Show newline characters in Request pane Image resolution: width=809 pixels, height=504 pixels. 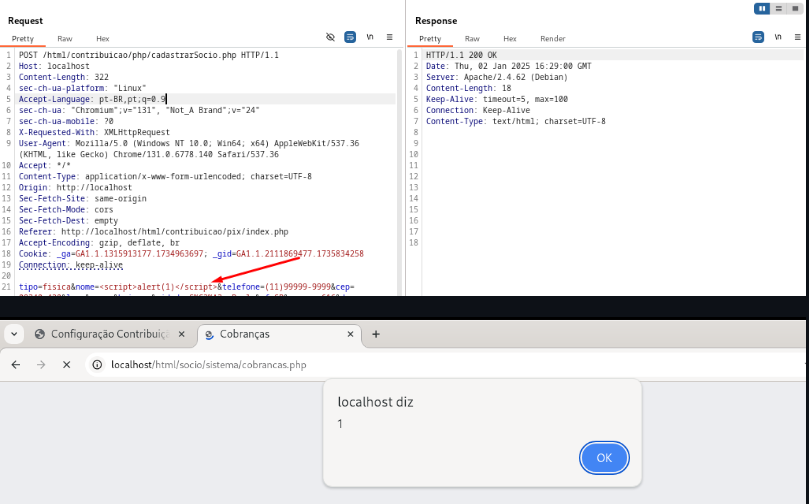(x=370, y=37)
